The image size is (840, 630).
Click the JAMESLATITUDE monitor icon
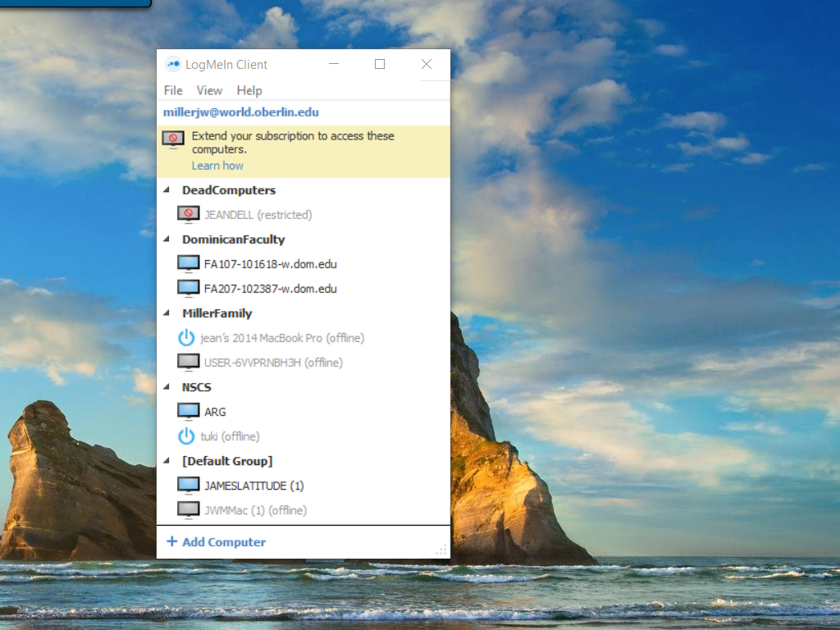click(x=188, y=486)
